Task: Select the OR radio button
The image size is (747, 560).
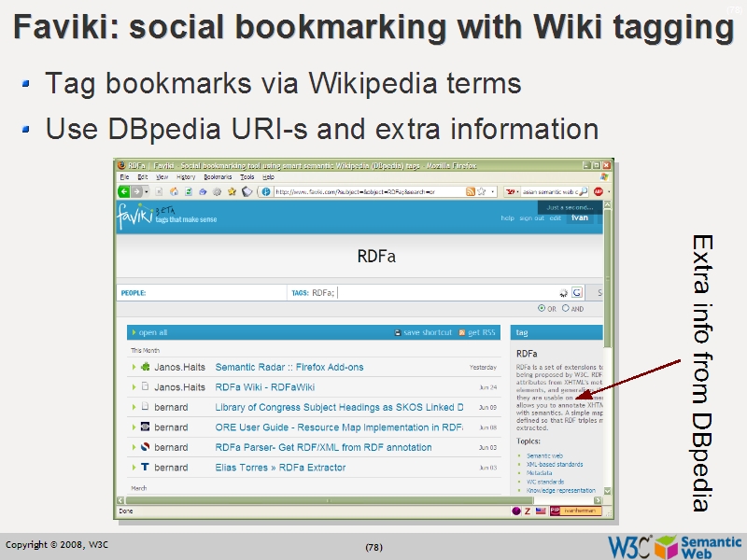Action: tap(542, 307)
